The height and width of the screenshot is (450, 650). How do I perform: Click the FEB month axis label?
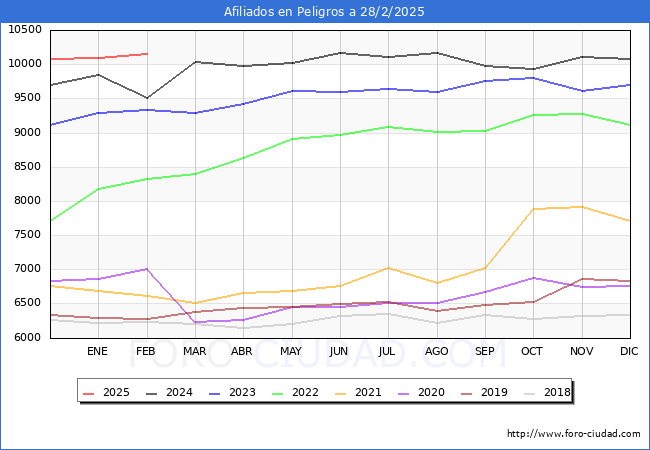tap(146, 351)
